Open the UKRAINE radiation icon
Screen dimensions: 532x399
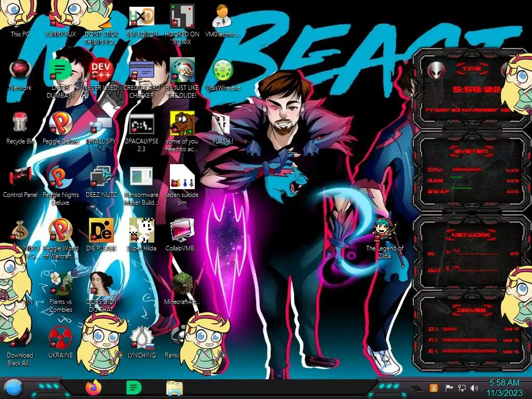pos(60,342)
